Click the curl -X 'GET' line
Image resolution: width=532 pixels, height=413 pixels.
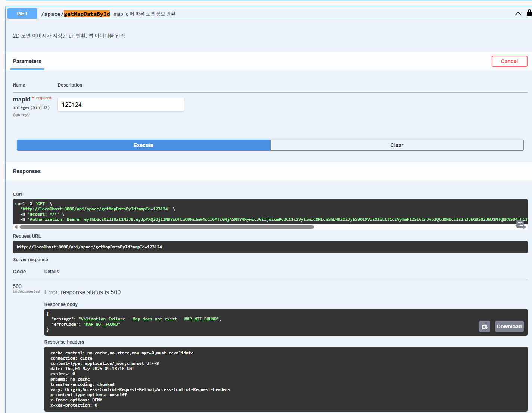(34, 204)
